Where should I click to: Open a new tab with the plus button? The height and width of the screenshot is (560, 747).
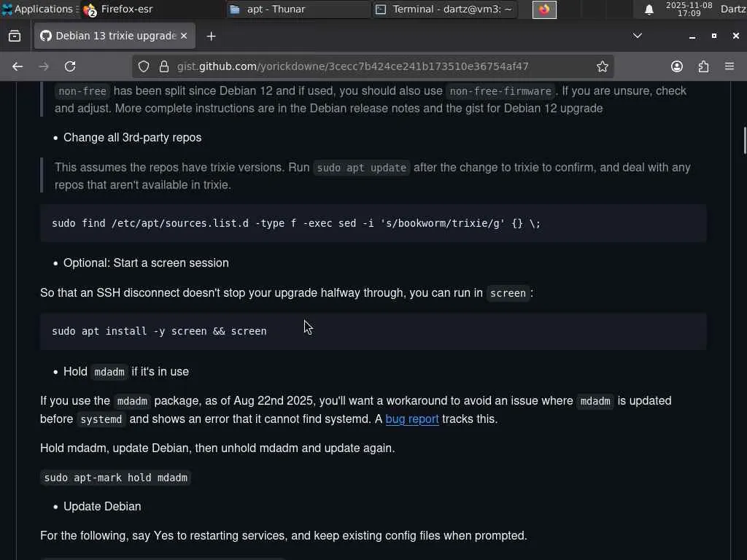click(211, 36)
